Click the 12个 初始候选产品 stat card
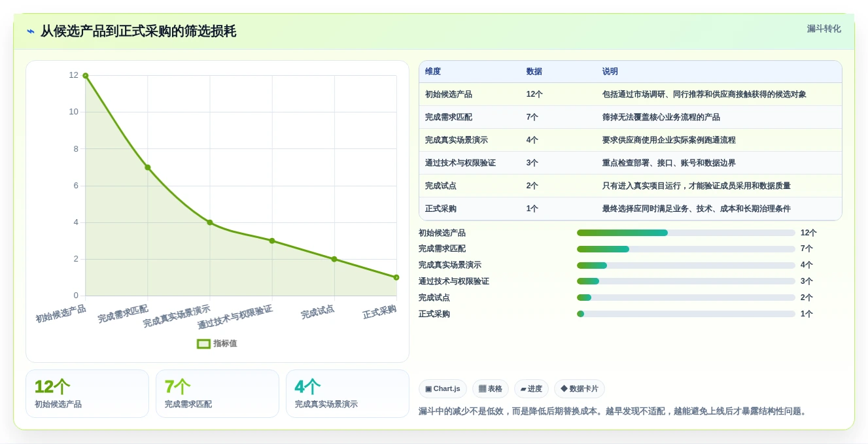The width and height of the screenshot is (868, 444). point(87,394)
